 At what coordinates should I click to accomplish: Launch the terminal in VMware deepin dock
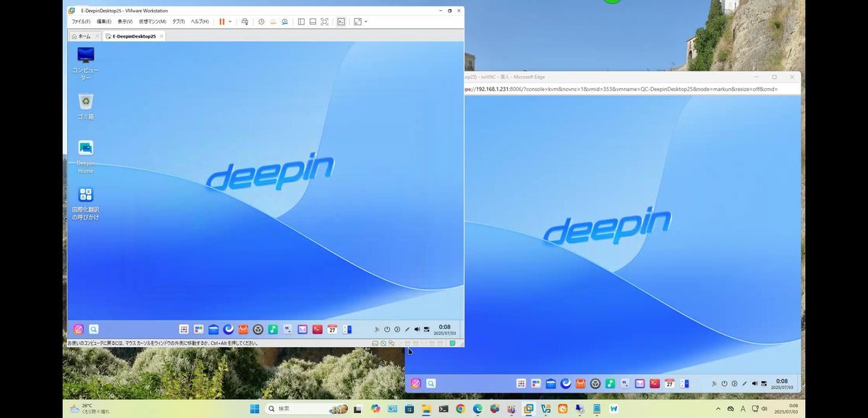point(317,329)
